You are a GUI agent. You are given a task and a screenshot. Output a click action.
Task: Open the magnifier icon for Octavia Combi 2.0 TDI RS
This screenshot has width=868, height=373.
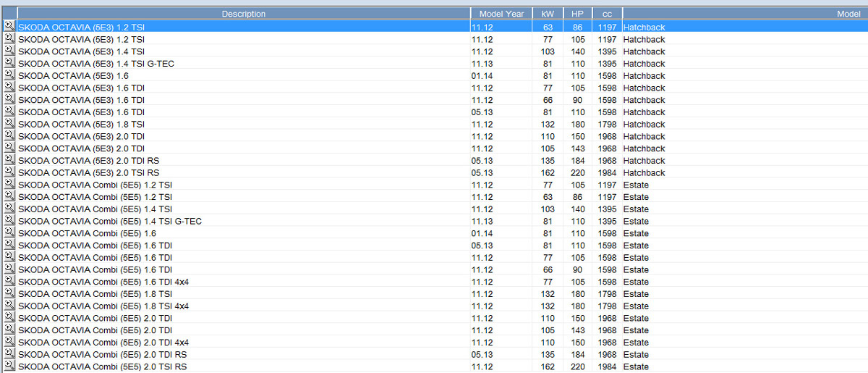[9, 354]
